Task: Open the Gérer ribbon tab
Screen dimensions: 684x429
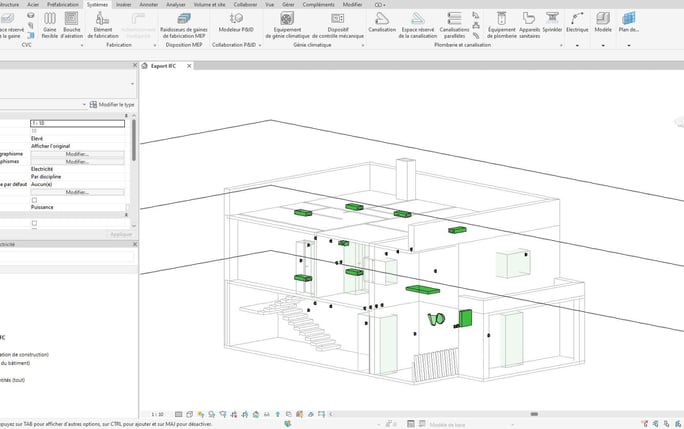Action: (x=288, y=4)
